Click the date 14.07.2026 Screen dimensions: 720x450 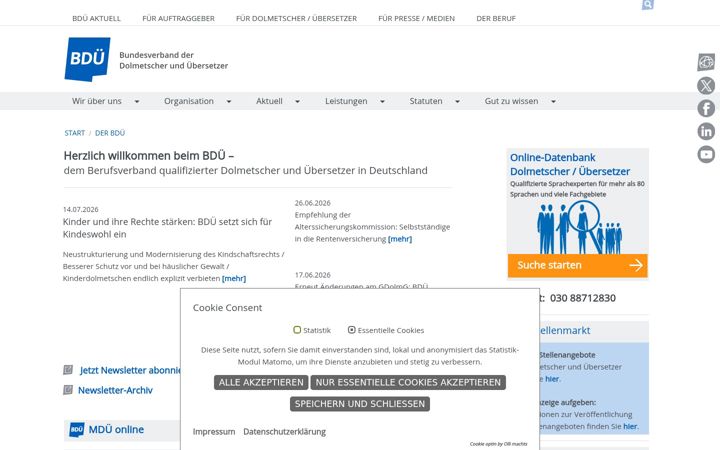(81, 209)
